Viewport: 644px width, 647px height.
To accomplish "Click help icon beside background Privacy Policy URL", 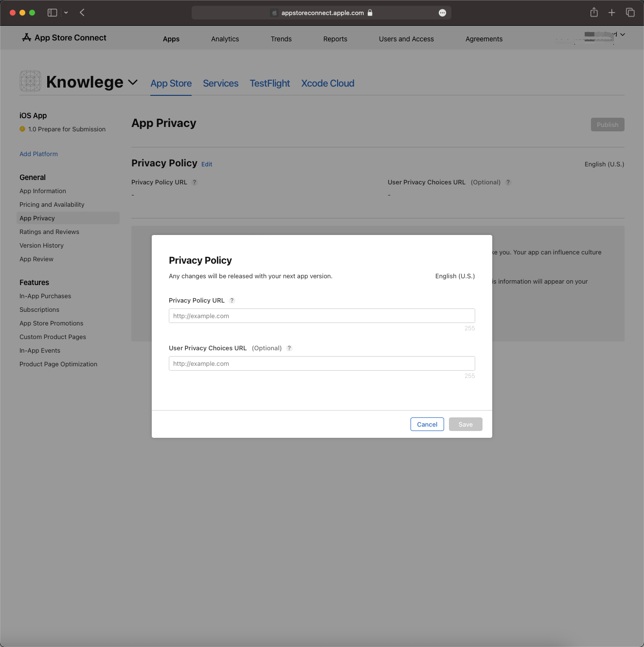I will [195, 182].
